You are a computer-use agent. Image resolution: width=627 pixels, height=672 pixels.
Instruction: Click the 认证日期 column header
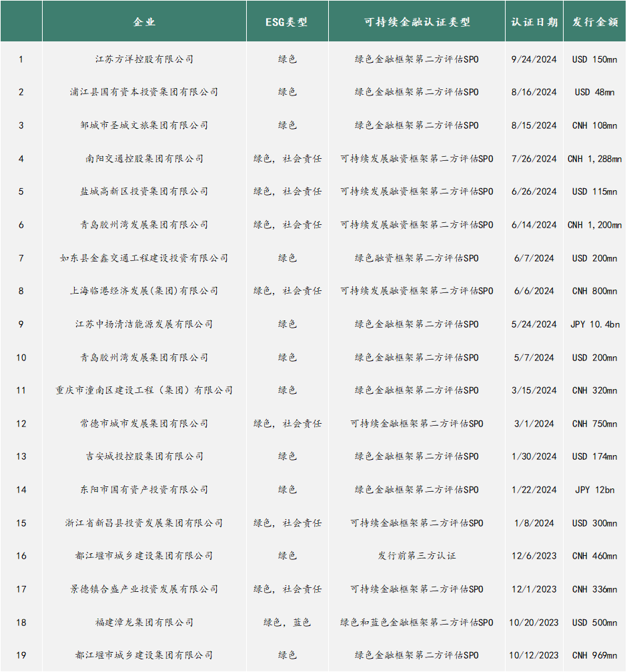[x=534, y=21]
